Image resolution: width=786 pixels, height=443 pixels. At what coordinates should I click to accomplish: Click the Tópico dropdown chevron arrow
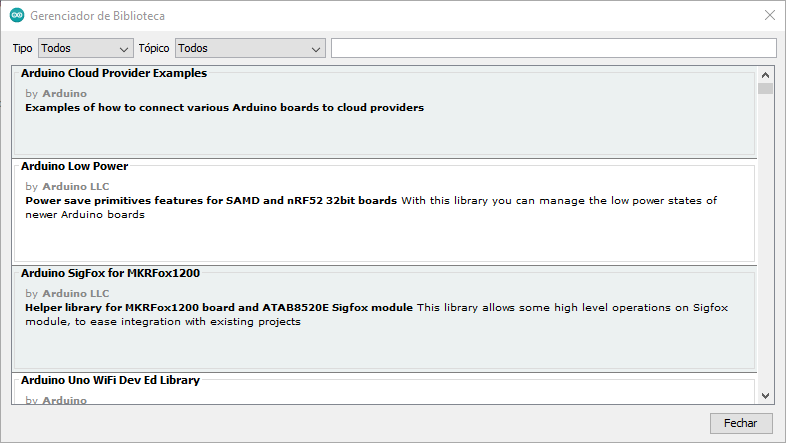[x=316, y=49]
